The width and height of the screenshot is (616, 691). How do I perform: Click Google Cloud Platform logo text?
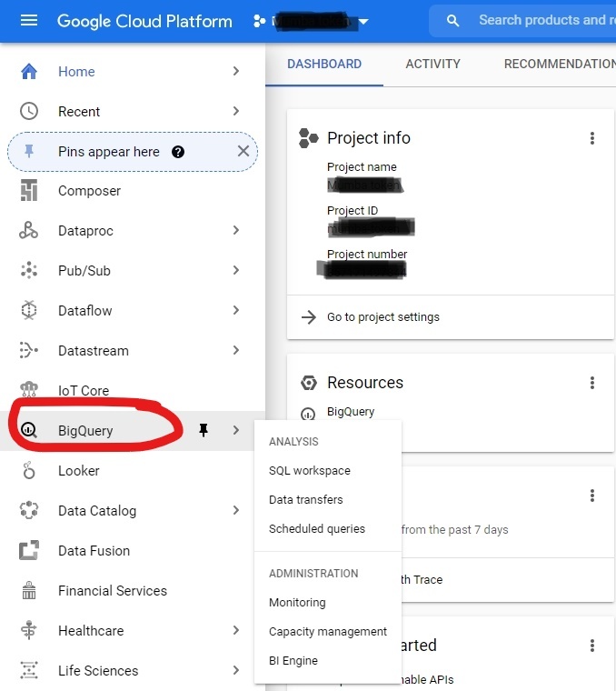[144, 21]
